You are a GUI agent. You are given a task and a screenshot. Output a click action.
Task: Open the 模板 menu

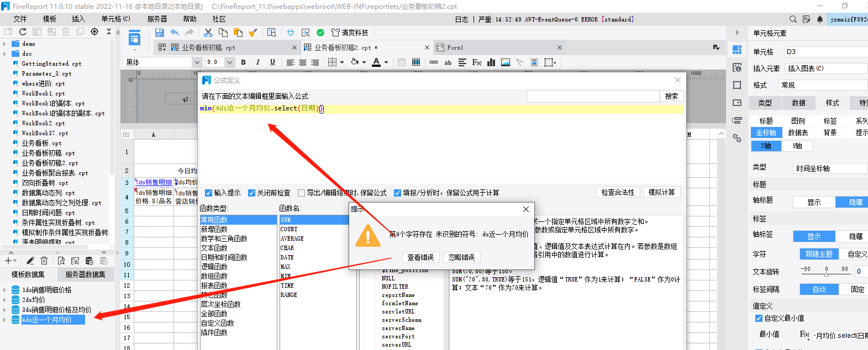click(x=50, y=19)
